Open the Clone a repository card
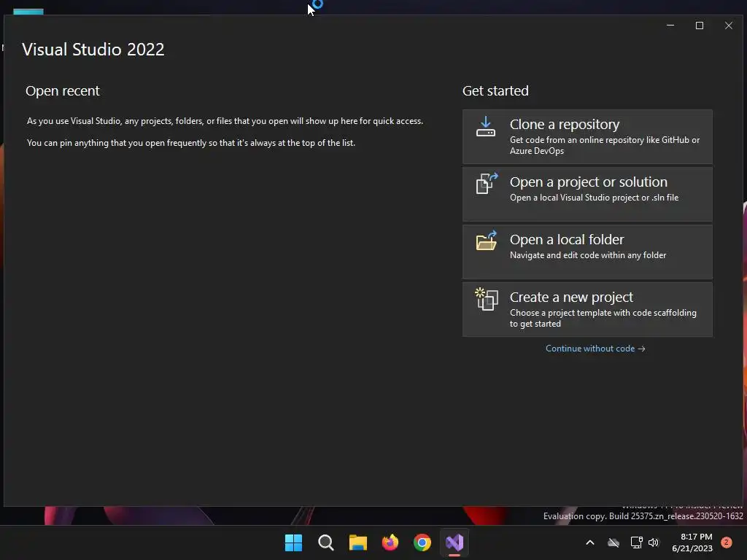Image resolution: width=747 pixels, height=560 pixels. [587, 136]
